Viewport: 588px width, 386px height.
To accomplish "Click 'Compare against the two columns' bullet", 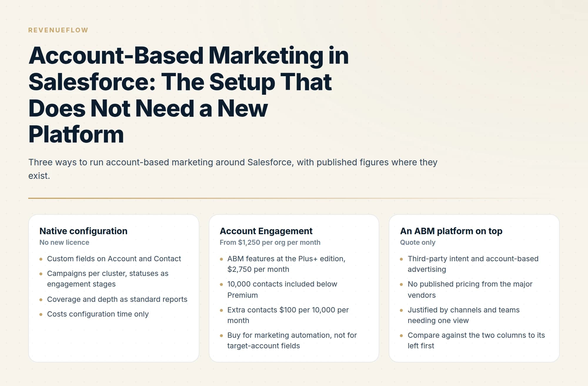I will (476, 340).
